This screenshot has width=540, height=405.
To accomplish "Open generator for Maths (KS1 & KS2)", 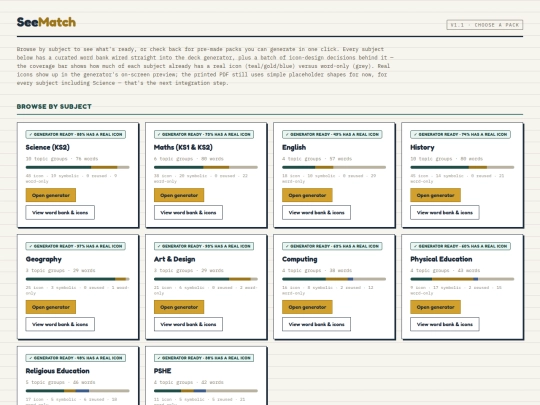I will point(179,195).
